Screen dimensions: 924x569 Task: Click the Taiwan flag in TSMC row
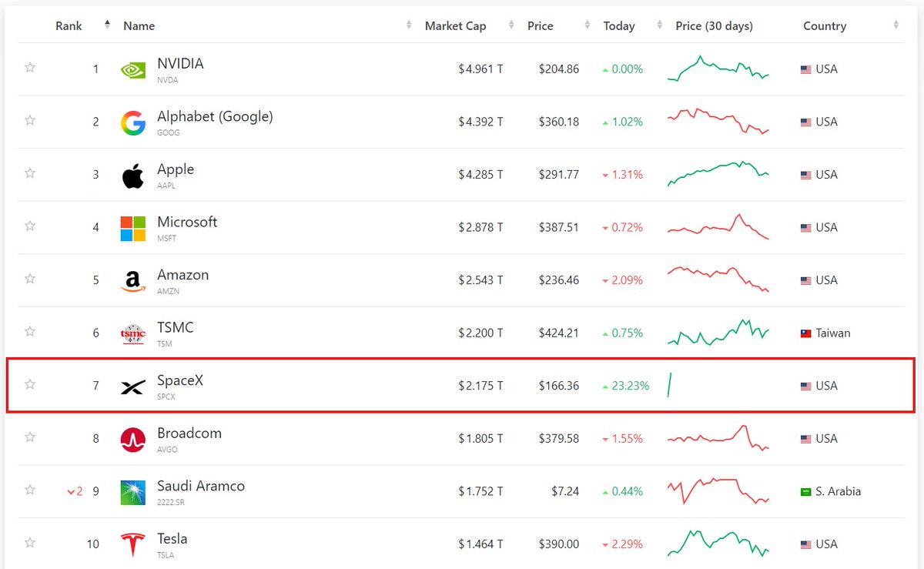point(806,334)
